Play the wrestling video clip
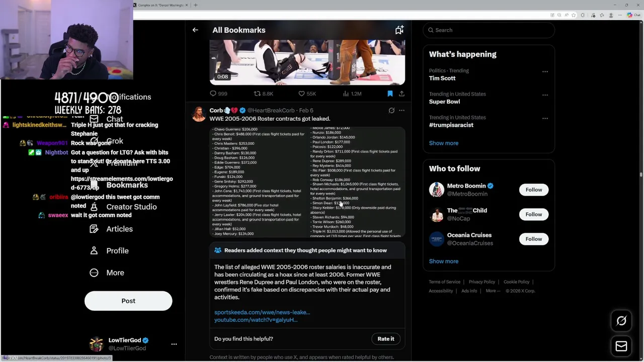The image size is (644, 362). (307, 62)
